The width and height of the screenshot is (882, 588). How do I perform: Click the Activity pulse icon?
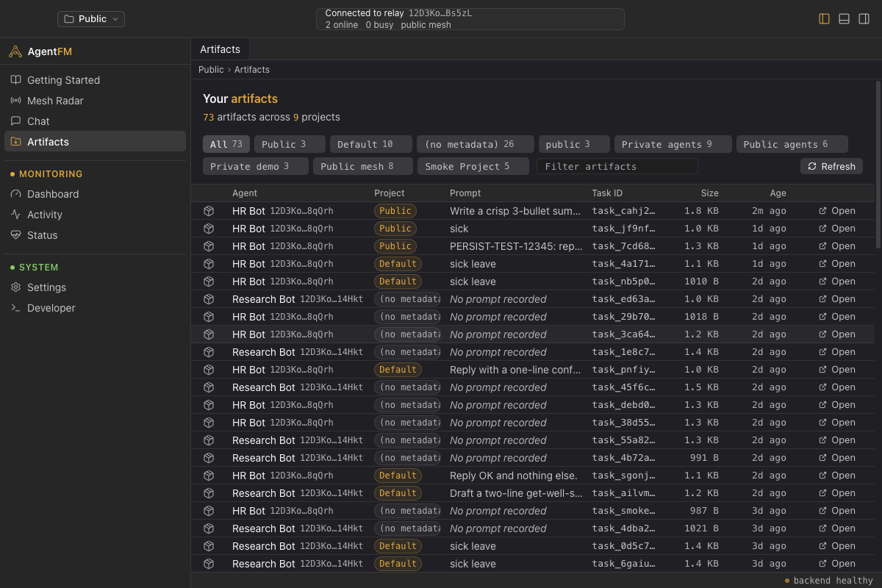tap(15, 215)
